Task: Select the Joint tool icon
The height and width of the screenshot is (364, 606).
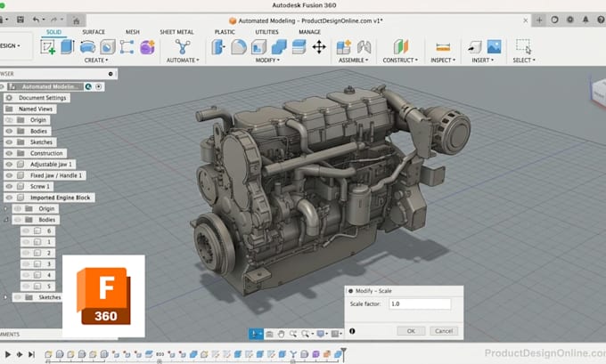Action: pyautogui.click(x=364, y=47)
